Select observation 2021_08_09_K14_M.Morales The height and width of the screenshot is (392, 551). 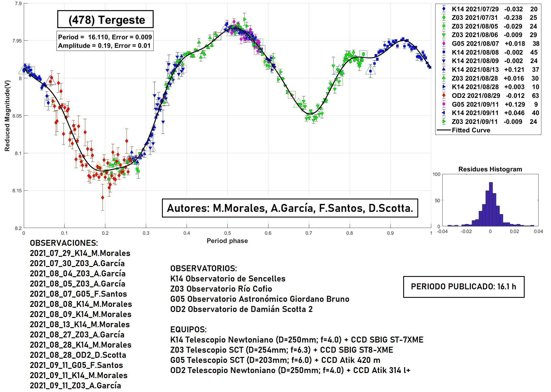(x=80, y=314)
